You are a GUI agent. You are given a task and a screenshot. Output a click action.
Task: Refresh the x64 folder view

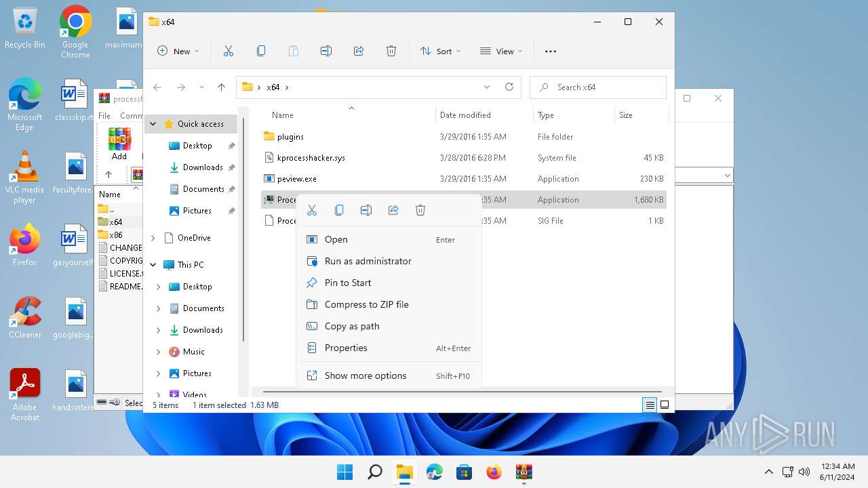[509, 87]
